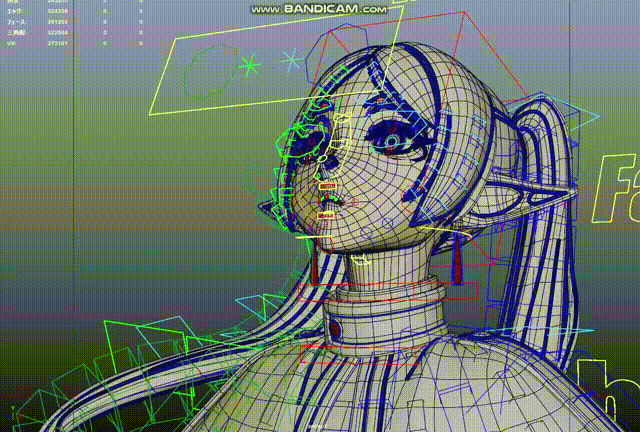Select the lower lip yellow-boxed controller
Viewport: 640px width, 432px height.
[x=326, y=215]
